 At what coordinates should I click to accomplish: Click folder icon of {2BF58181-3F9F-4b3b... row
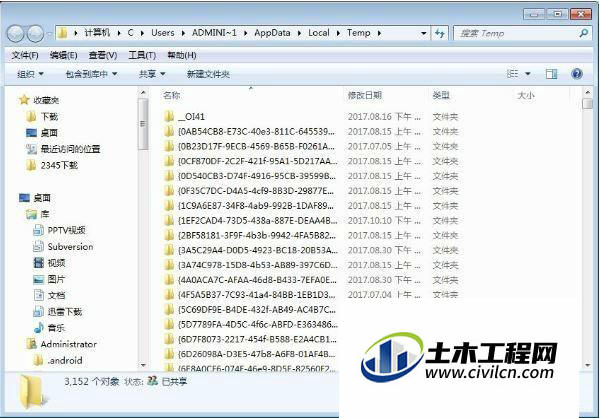click(x=169, y=235)
